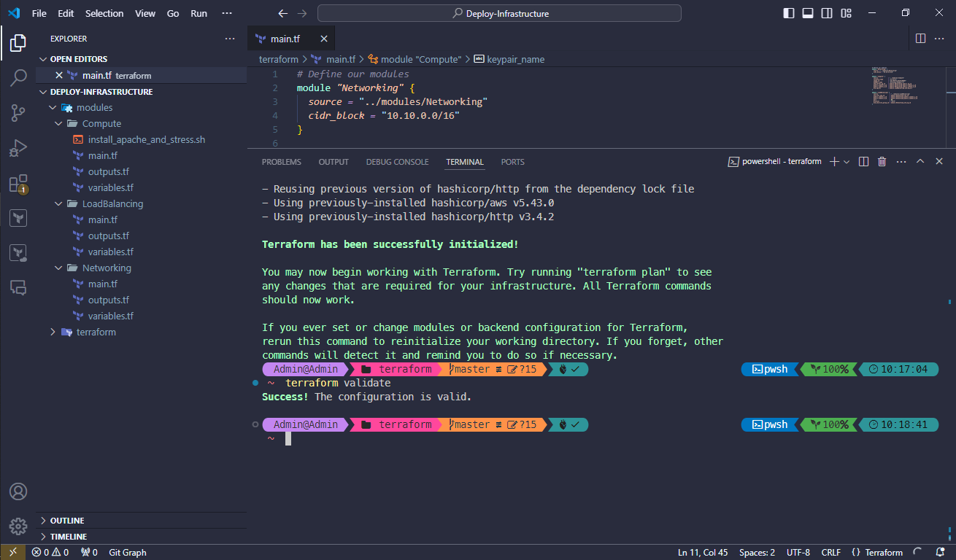Select the powershell - terraform terminal label
956x560 pixels.
(775, 161)
